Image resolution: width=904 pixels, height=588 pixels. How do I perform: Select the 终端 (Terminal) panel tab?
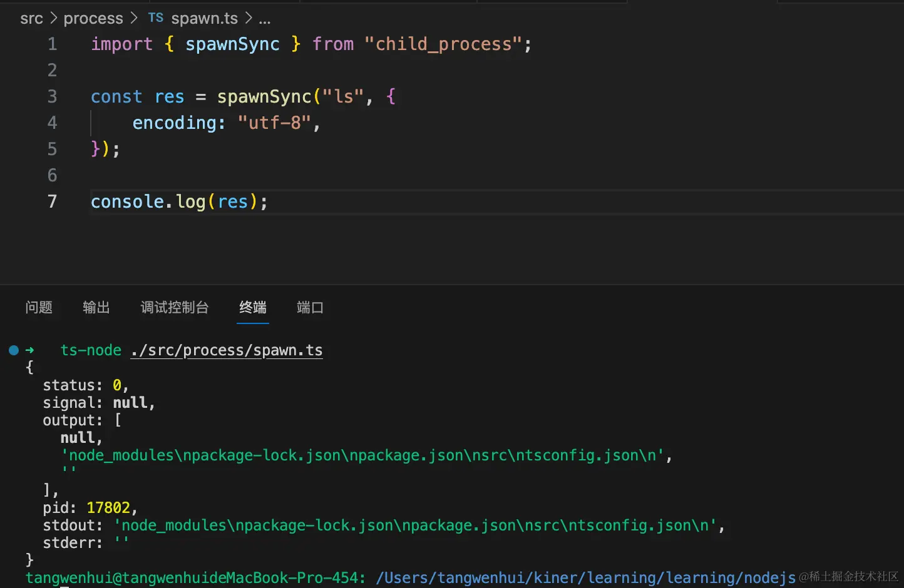[253, 307]
